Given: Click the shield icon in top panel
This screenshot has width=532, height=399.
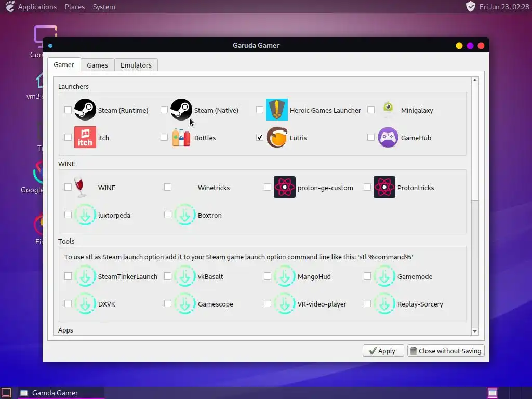Looking at the screenshot, I should (x=471, y=6).
